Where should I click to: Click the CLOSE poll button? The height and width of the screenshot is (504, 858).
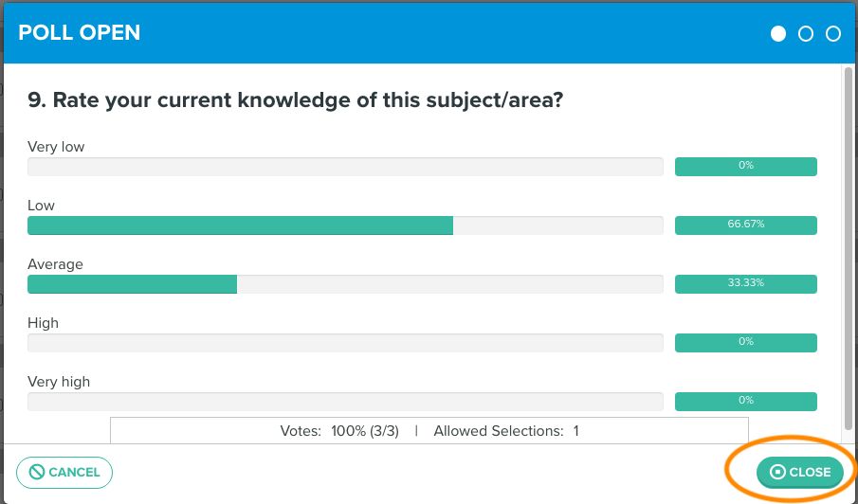pos(799,473)
